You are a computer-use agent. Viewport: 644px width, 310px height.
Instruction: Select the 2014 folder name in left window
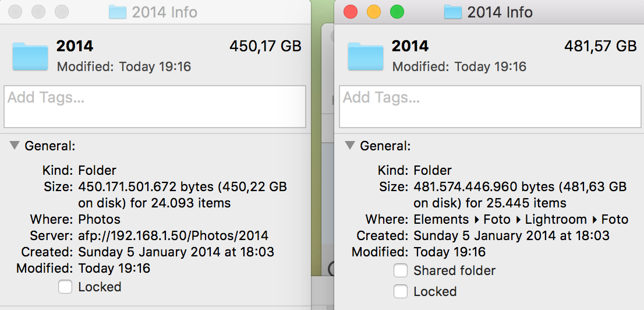point(75,46)
